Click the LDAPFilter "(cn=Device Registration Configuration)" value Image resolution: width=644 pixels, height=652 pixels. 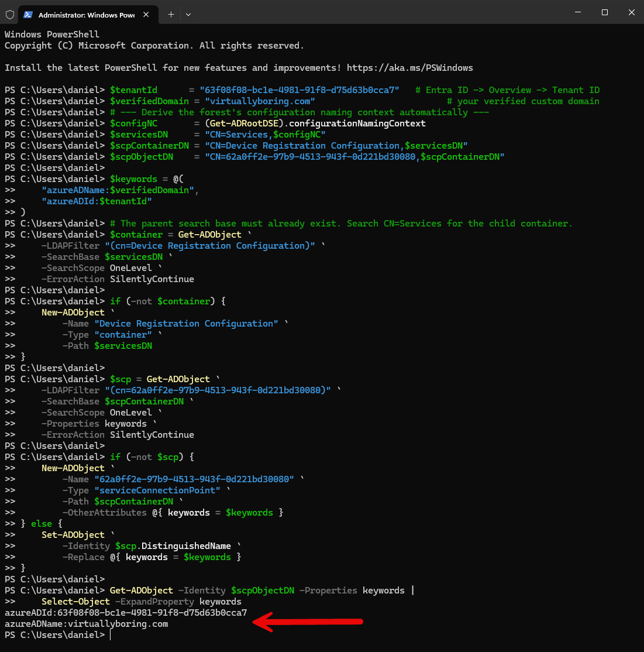pos(210,246)
